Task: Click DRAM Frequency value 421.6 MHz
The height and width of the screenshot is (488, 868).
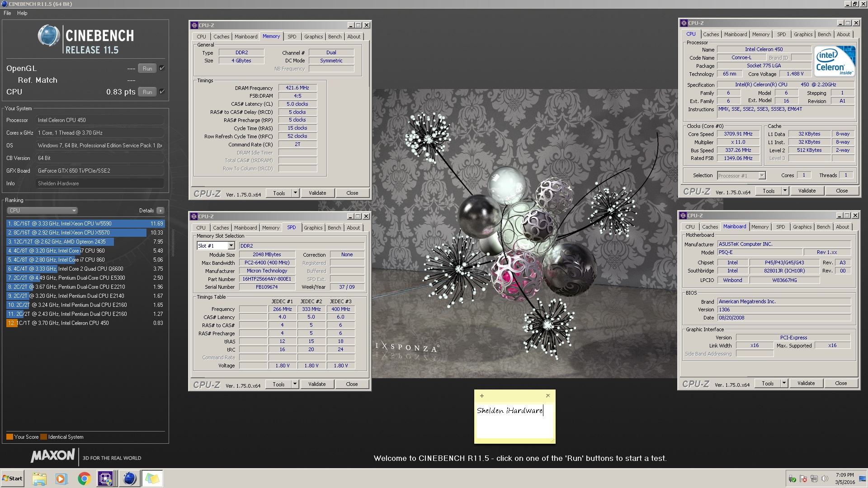Action: click(x=297, y=88)
